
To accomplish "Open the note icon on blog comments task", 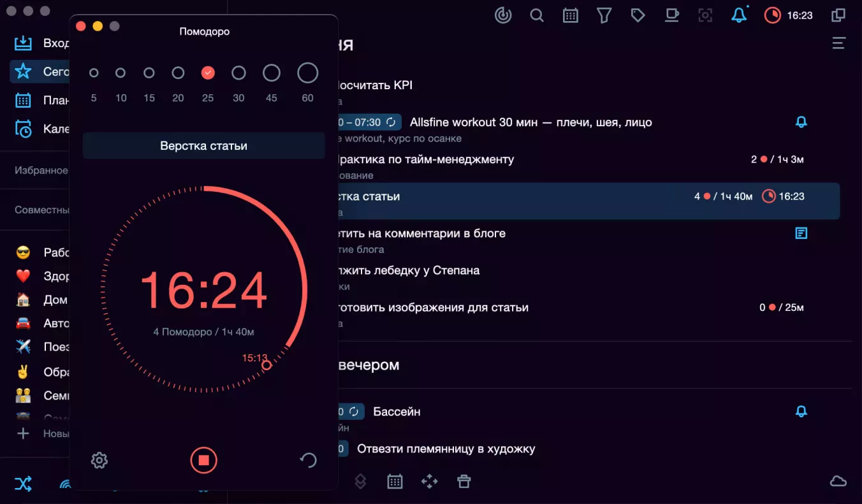I will [801, 233].
